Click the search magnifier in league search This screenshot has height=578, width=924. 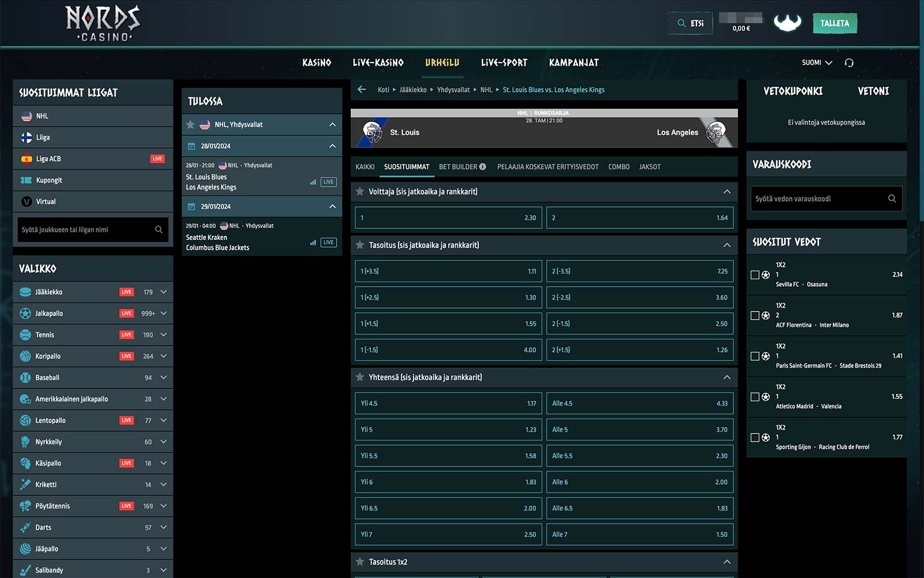coord(159,229)
